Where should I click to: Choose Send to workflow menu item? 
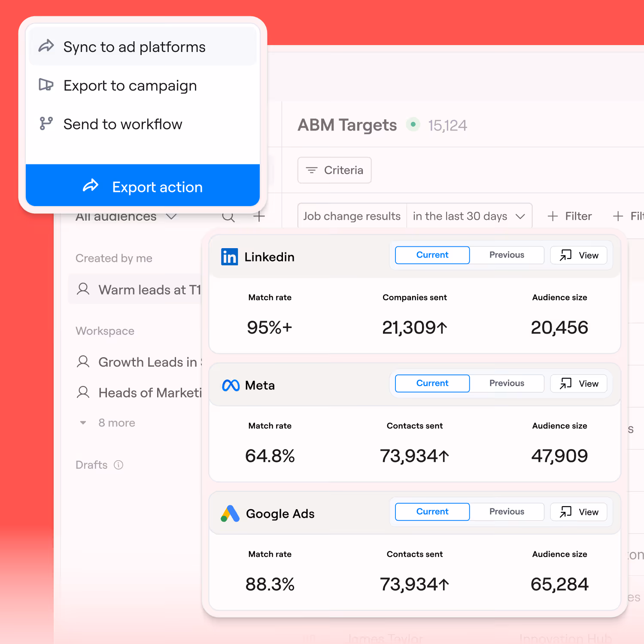click(x=143, y=124)
